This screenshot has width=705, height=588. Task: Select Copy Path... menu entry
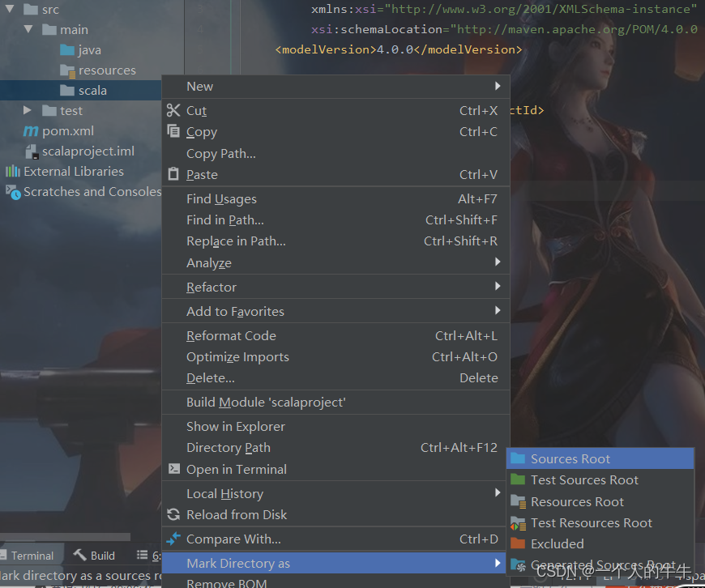click(335, 154)
